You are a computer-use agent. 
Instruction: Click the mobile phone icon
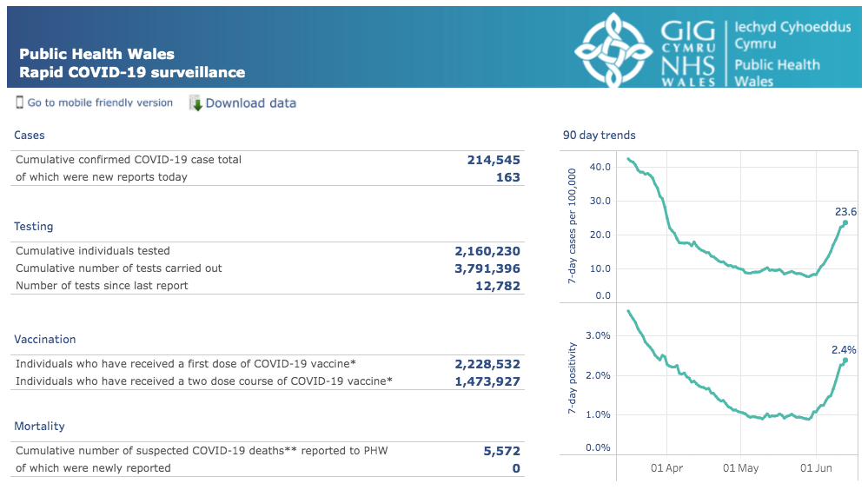pos(19,103)
